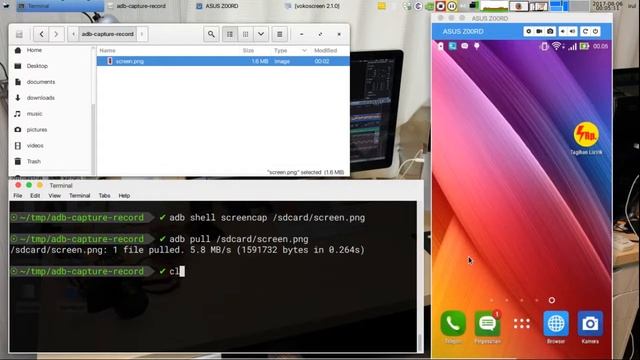Viewport: 640px width, 360px height.
Task: Open the Pesan messaging app
Action: 488,327
